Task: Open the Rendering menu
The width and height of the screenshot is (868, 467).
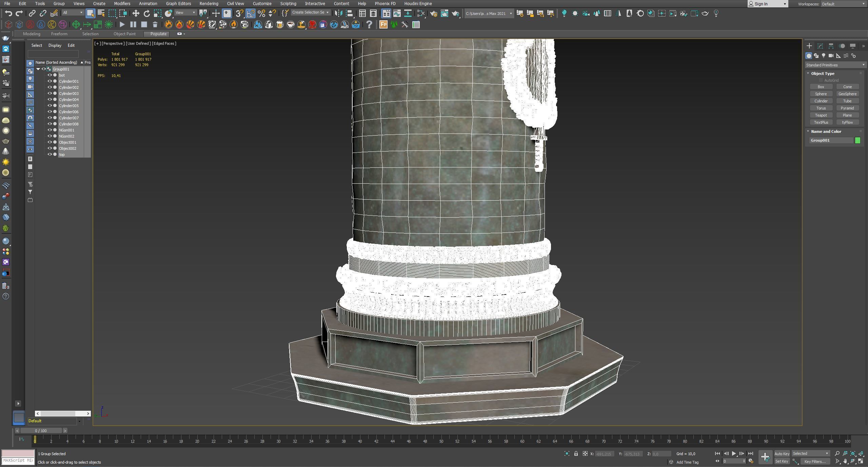Action: point(209,3)
